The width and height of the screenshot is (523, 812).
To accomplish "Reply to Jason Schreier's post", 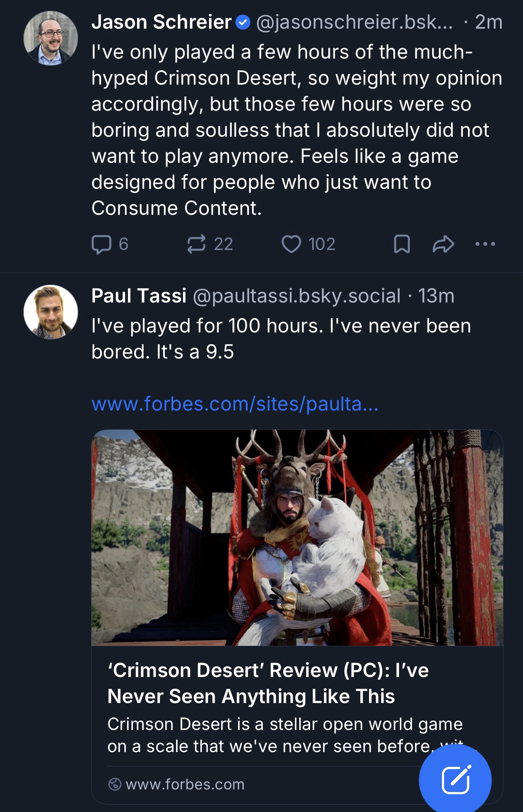I will pos(101,244).
